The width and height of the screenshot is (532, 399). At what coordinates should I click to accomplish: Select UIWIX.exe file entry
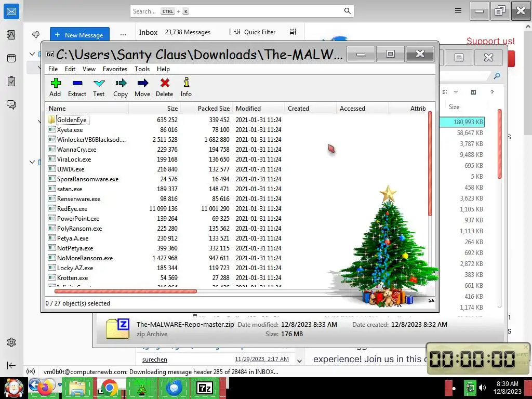[x=71, y=169]
